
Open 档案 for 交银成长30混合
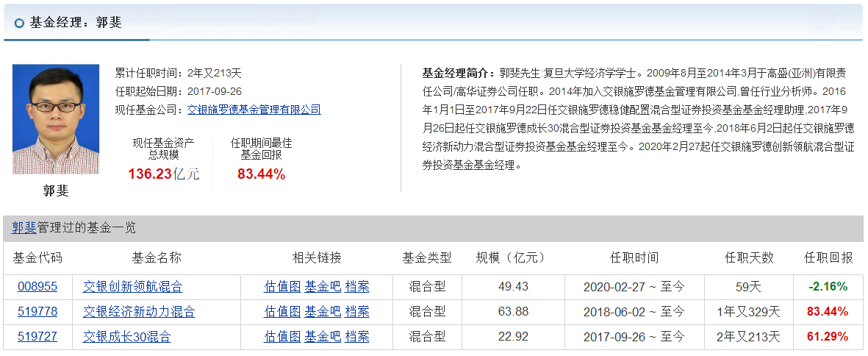[357, 337]
